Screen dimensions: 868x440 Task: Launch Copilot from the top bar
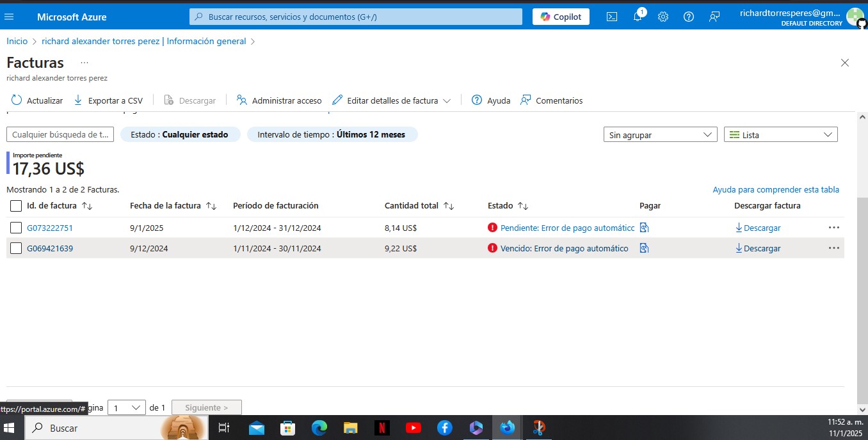(561, 17)
